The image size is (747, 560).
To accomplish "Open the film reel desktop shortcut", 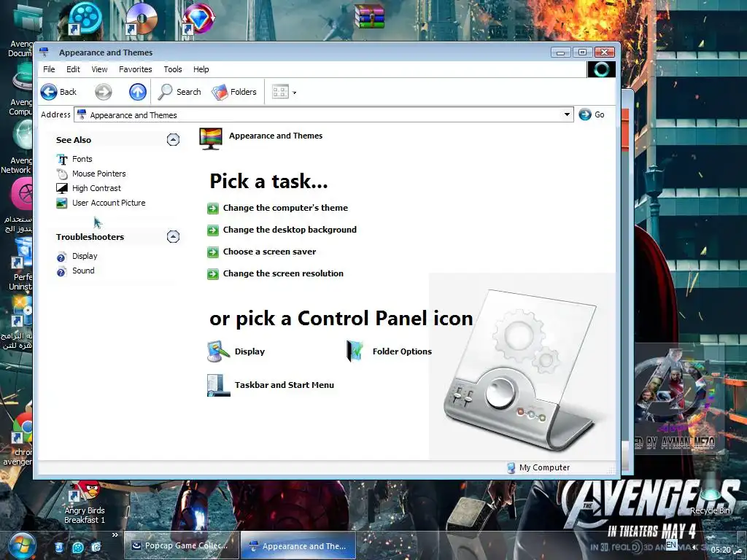I will tap(85, 18).
